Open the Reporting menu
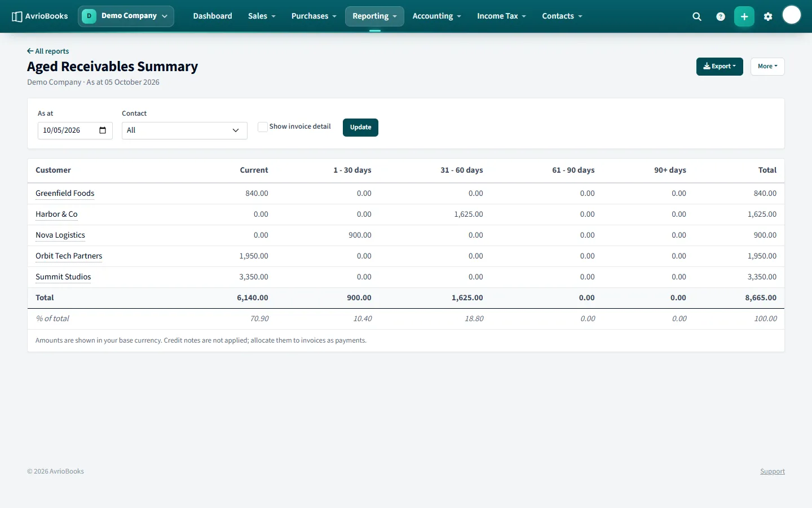812x508 pixels. [x=374, y=16]
